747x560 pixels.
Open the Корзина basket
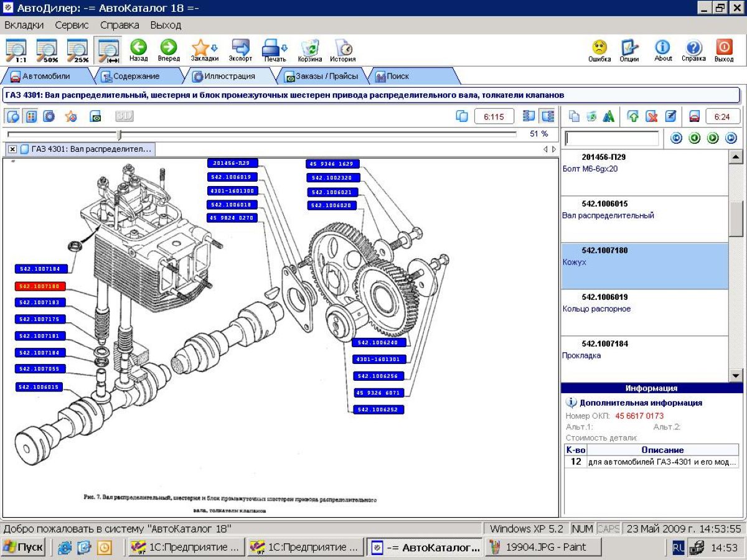[310, 50]
